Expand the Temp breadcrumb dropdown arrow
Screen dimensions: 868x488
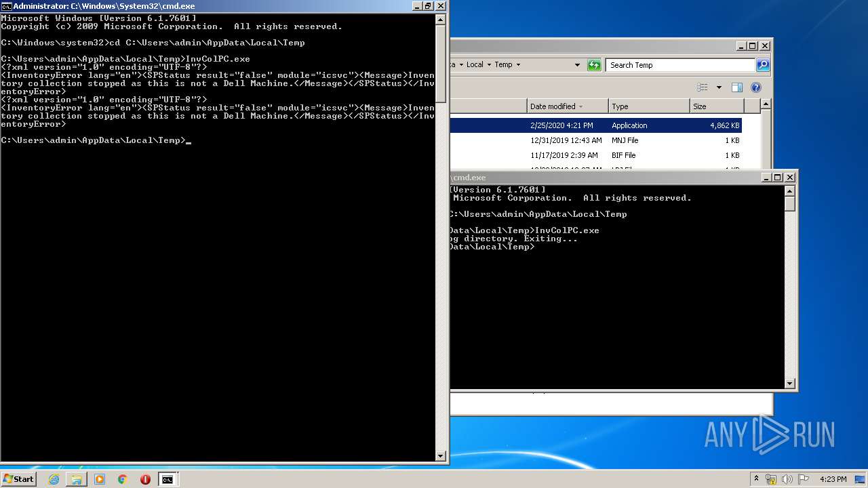518,65
